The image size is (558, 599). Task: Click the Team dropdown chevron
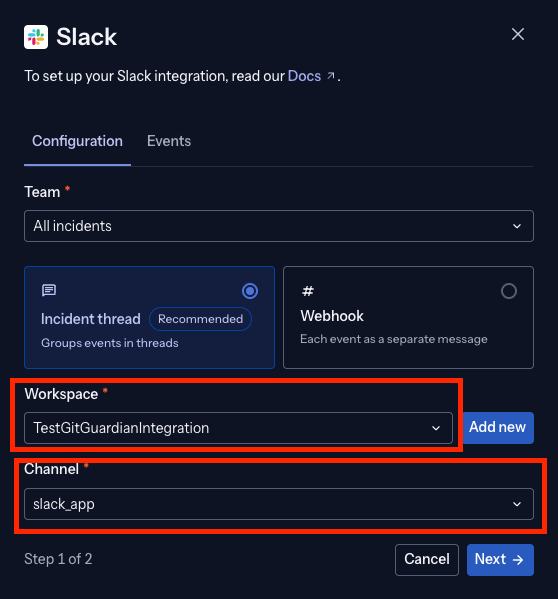[517, 226]
